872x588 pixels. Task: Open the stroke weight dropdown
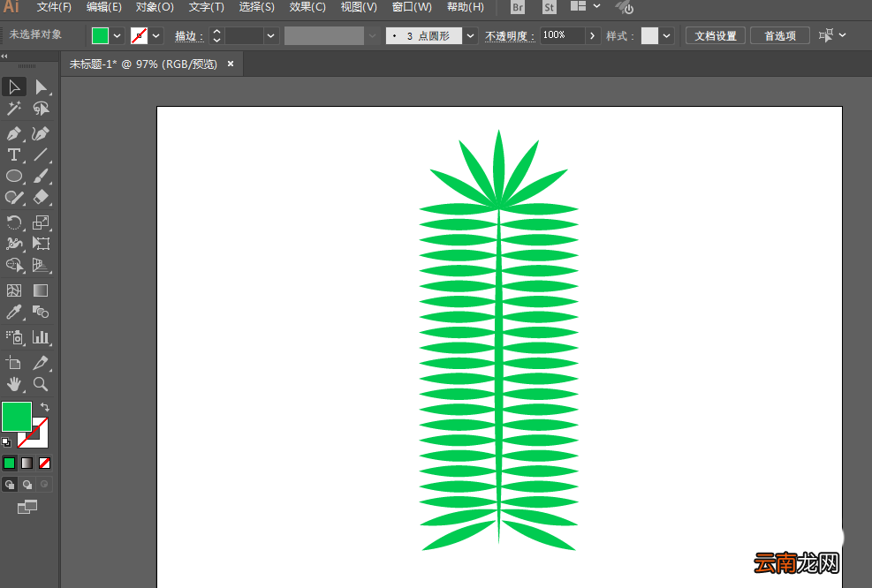tap(271, 36)
